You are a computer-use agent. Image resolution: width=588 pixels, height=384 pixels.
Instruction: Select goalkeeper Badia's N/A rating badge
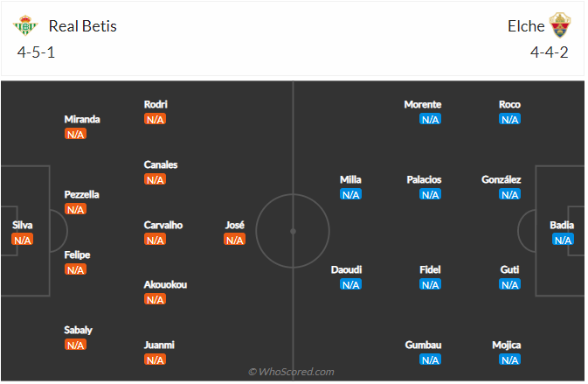563,240
